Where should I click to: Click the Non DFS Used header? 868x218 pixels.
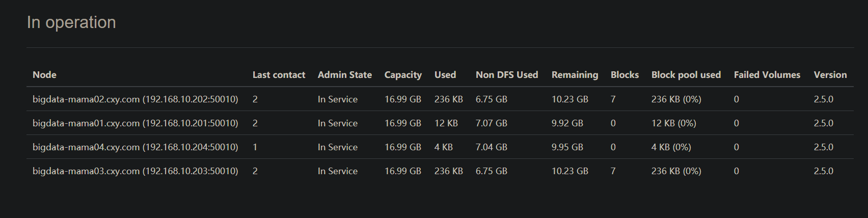tap(507, 75)
